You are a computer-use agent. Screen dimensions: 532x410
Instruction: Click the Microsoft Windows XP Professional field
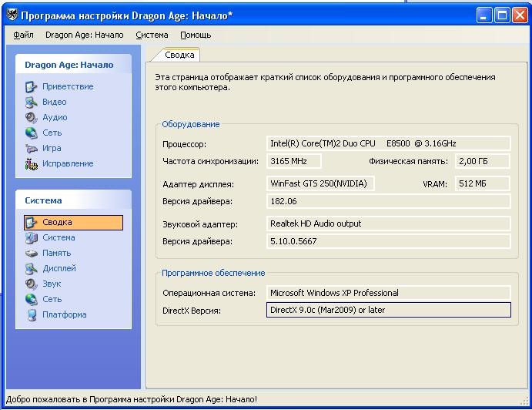(x=389, y=293)
